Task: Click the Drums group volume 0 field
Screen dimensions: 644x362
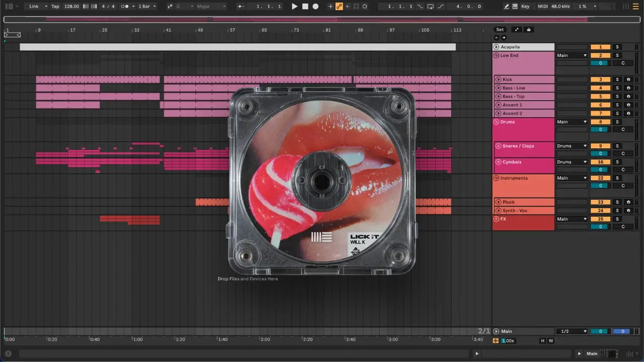Action: [600, 129]
